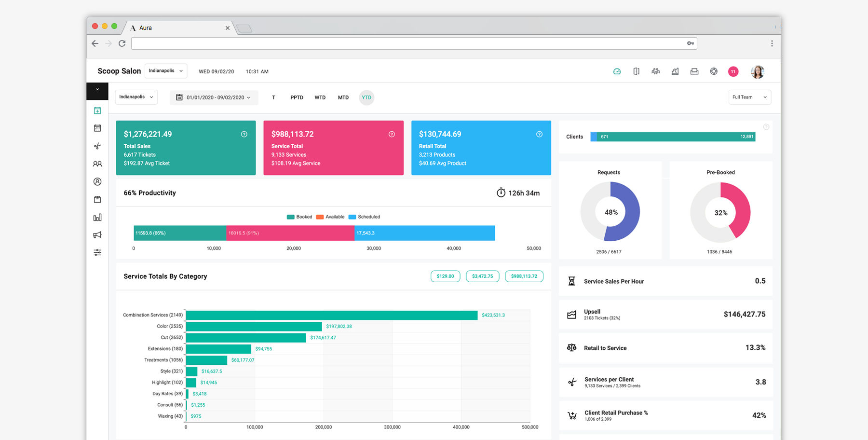Switch to the PPTD tab
This screenshot has width=868, height=440.
coord(297,97)
